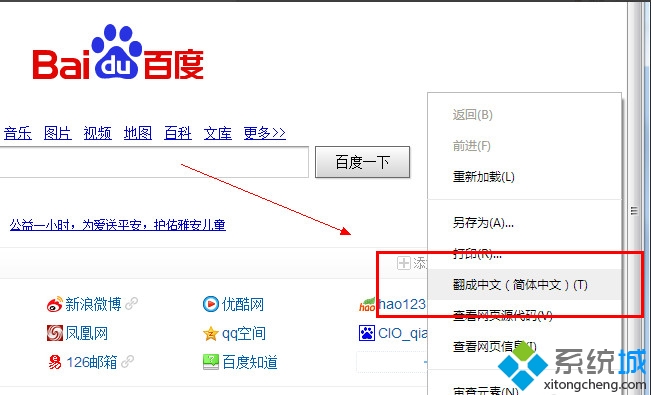
Task: Open the 文库 link
Action: [218, 133]
